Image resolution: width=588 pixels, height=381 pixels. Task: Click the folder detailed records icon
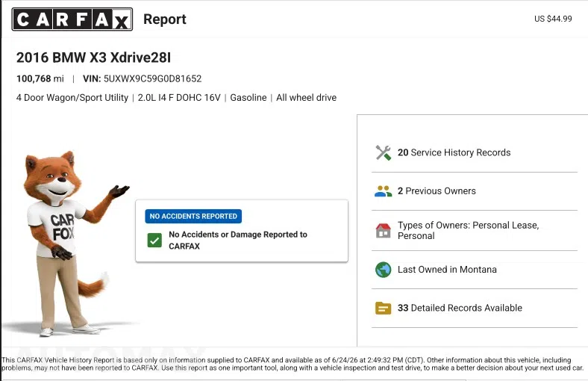[x=383, y=309]
